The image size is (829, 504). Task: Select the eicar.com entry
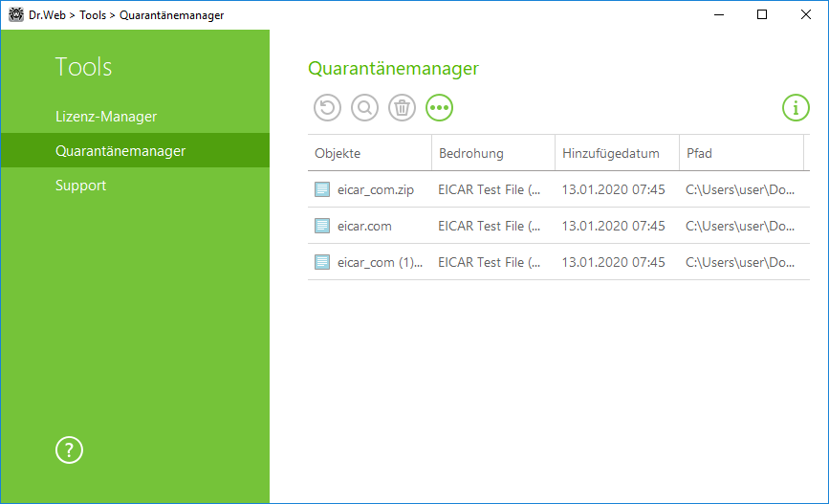(x=558, y=226)
